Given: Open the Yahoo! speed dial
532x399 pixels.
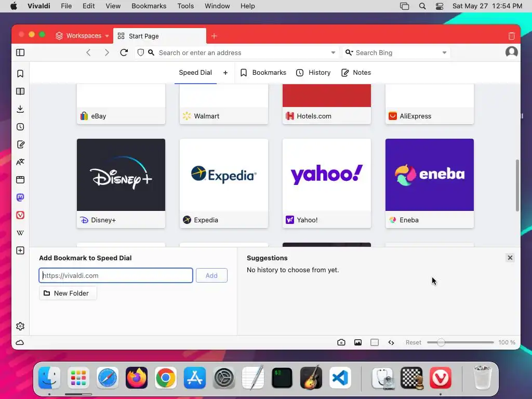Looking at the screenshot, I should (x=327, y=183).
